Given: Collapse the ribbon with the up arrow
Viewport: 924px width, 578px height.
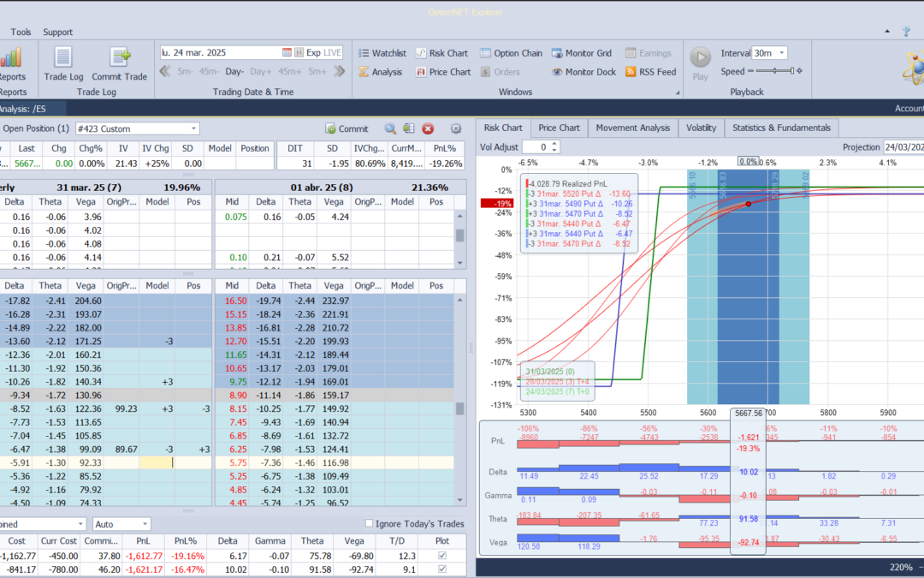Looking at the screenshot, I should 887,32.
